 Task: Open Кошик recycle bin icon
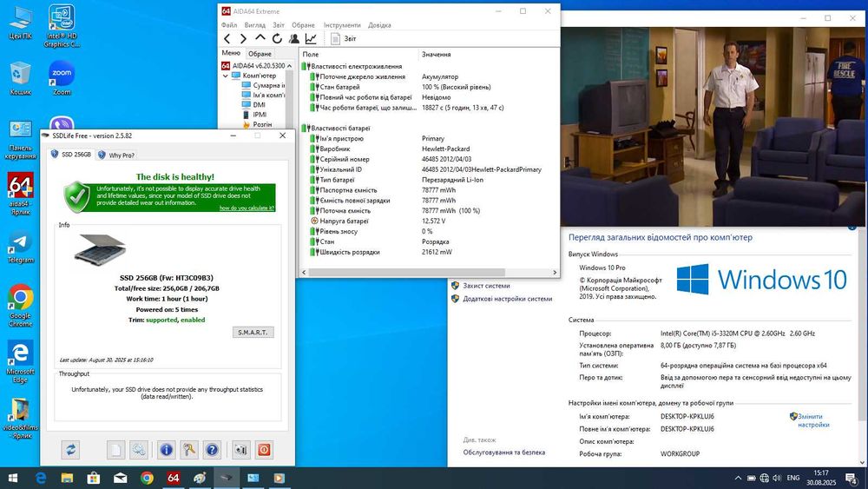[x=21, y=79]
